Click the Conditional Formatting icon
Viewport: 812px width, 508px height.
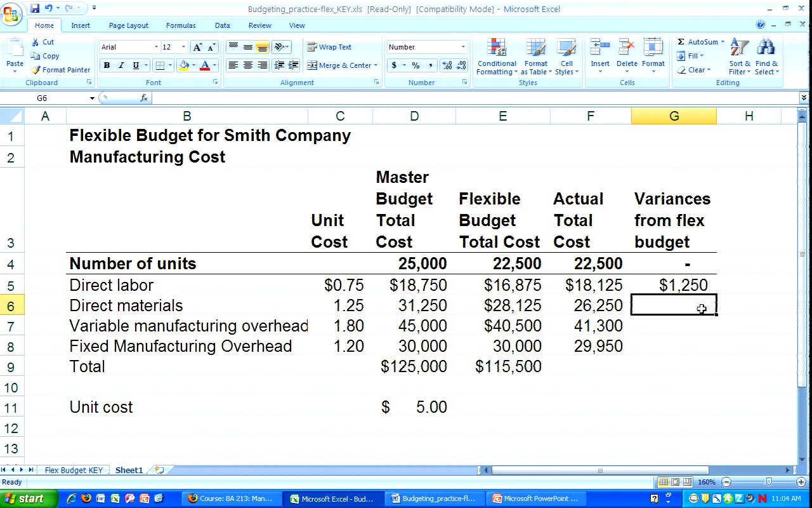(x=496, y=57)
